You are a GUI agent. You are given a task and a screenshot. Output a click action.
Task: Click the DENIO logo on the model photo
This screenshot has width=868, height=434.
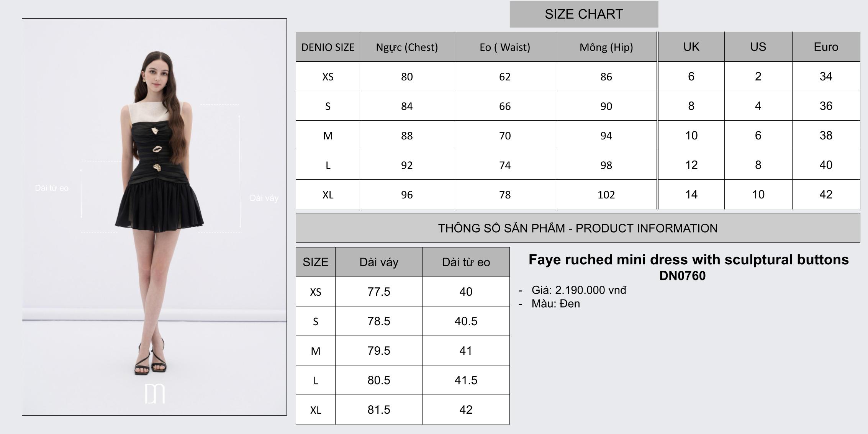[155, 393]
